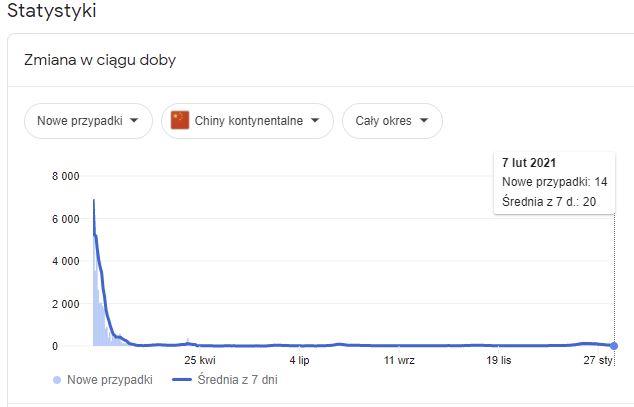Click the highlighted data point at chart end
634x407 pixels.
614,346
